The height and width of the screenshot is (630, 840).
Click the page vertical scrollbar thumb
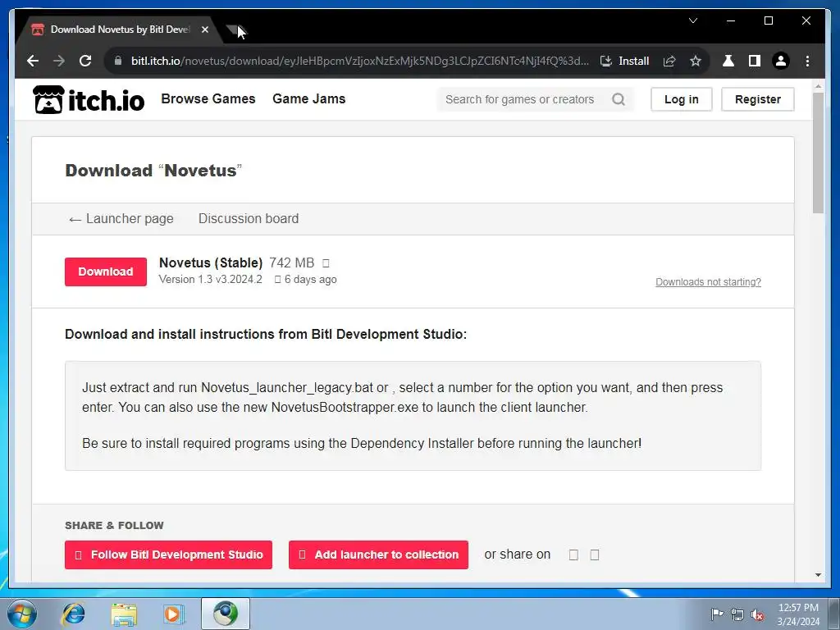pyautogui.click(x=818, y=153)
